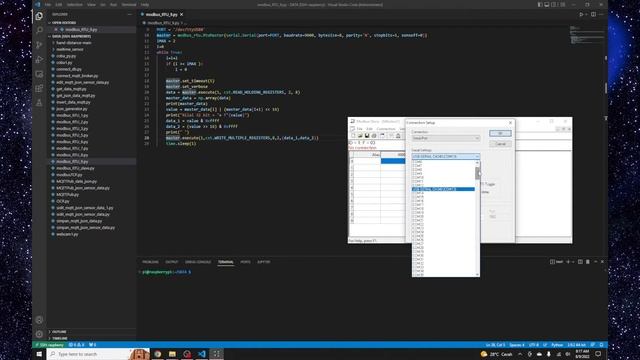
Task: Open webcam1.py in the explorer
Action: (x=67, y=234)
